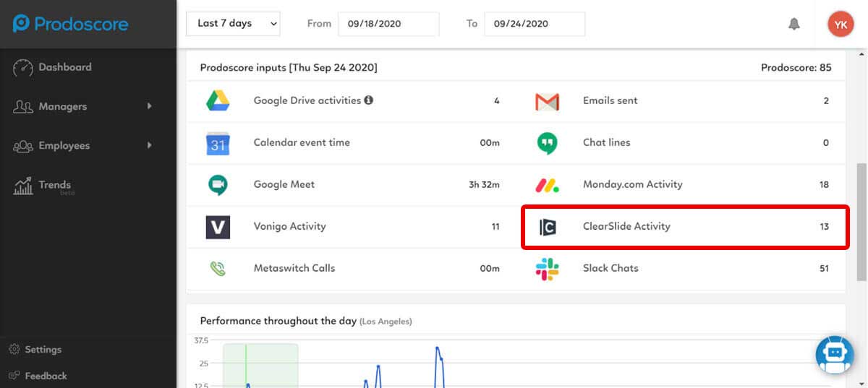
Task: Select the Chat lines label
Action: click(607, 142)
